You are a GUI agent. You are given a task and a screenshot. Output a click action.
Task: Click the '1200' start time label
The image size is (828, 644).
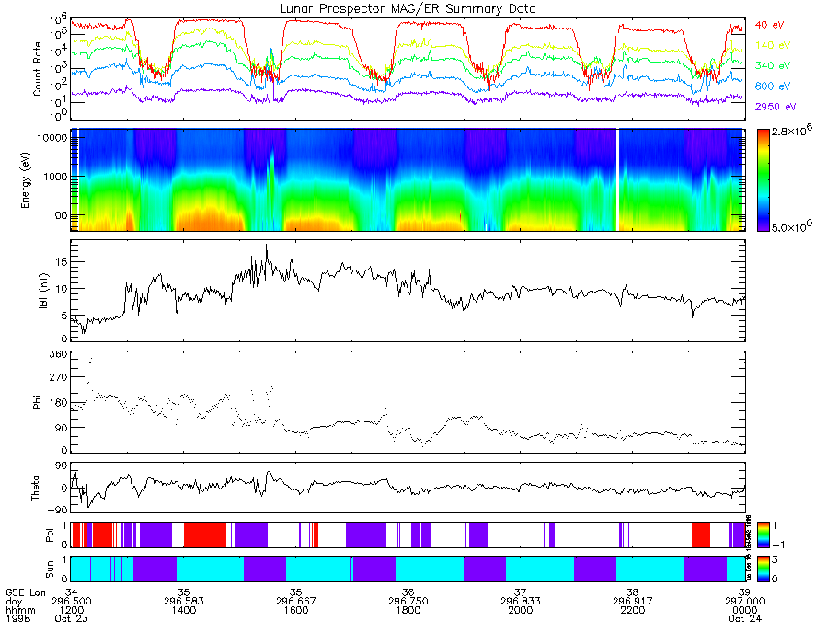71,610
